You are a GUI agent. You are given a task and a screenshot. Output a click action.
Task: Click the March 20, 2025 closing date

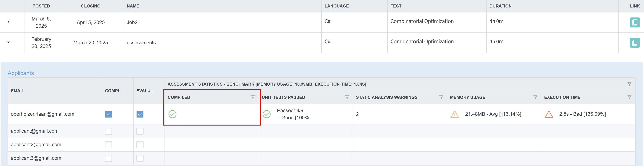coord(91,43)
